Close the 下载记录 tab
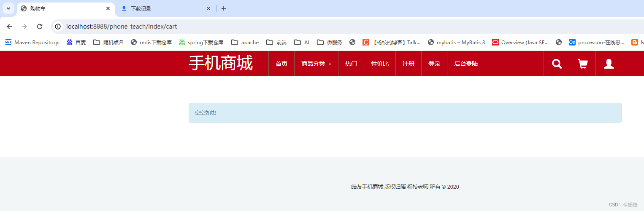This screenshot has height=211, width=644. (x=208, y=8)
